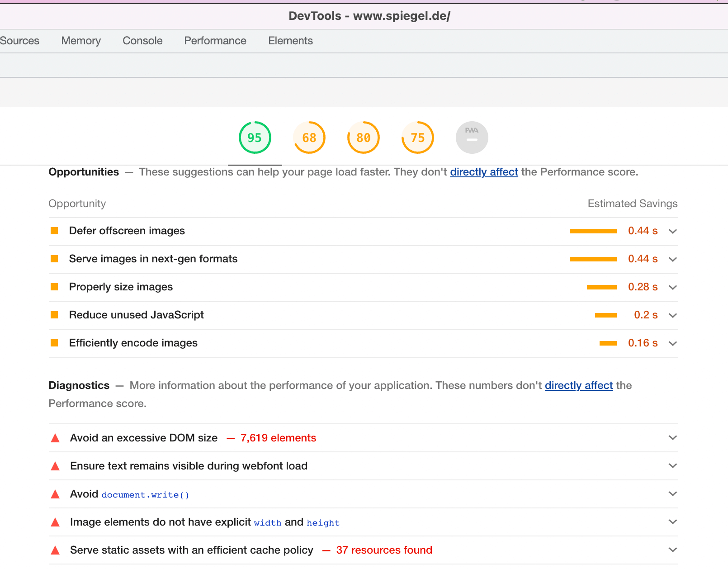Expand the Serve images in next-gen formats chevron
The image size is (728, 569).
(673, 259)
